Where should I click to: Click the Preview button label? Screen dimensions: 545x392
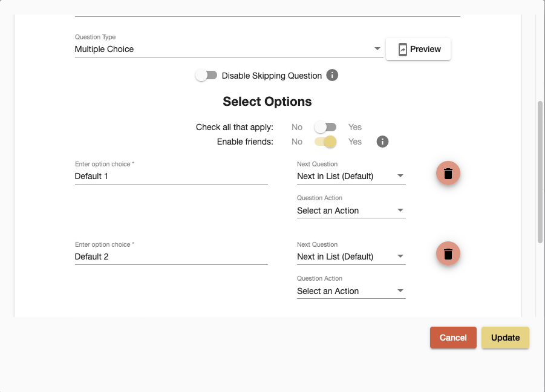(x=425, y=50)
